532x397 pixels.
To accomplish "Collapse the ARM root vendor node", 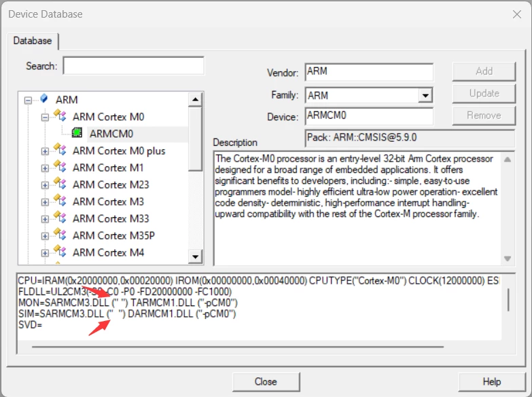I will click(x=28, y=100).
